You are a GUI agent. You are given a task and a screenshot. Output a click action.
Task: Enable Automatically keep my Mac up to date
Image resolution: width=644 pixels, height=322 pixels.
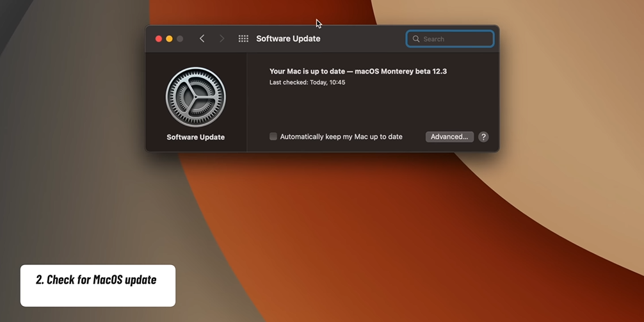point(273,136)
